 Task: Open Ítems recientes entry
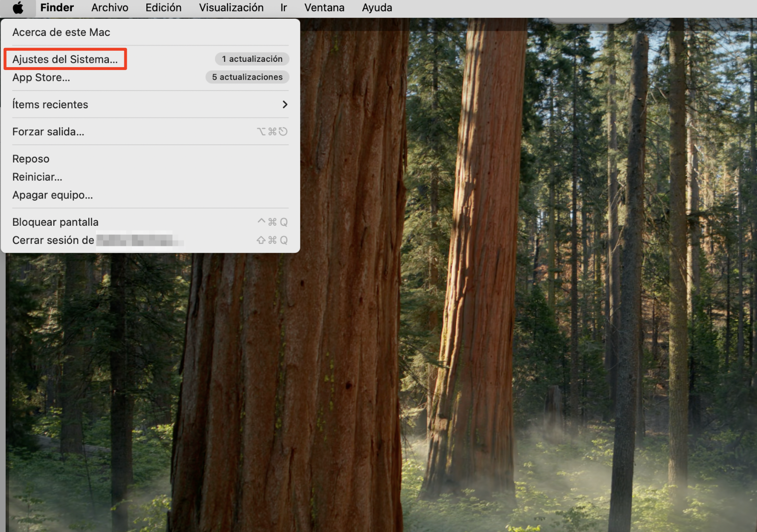click(x=150, y=104)
